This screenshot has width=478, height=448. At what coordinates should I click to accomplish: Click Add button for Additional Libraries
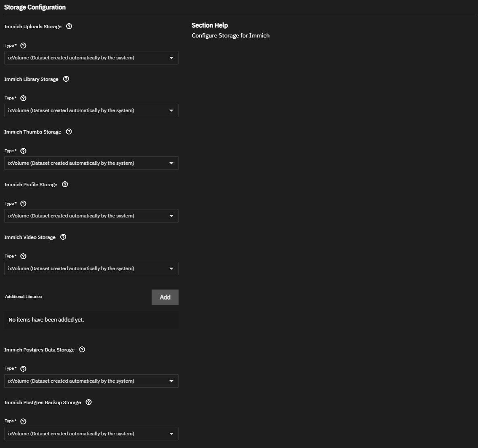[165, 298]
